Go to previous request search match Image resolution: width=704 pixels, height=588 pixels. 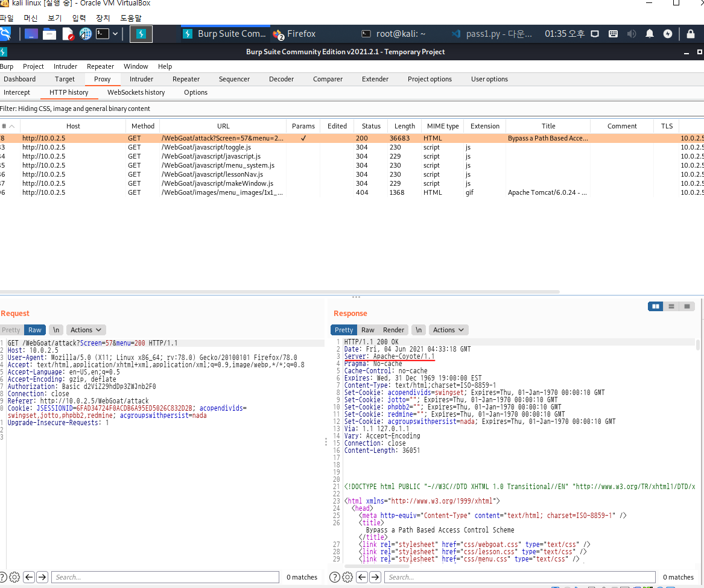(29, 577)
